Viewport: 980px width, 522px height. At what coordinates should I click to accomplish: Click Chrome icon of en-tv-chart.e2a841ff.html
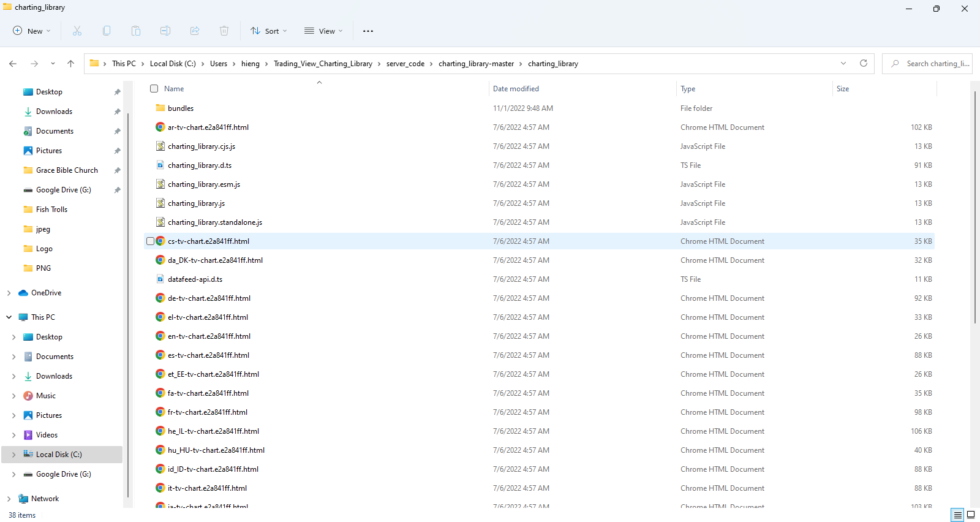coord(160,336)
